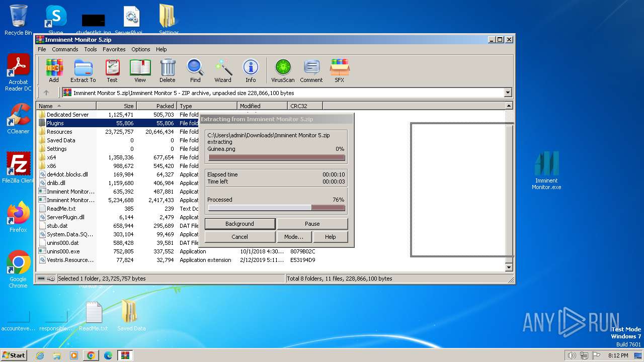Open the Start menu
Viewport: 644px width, 362px height.
click(14, 355)
